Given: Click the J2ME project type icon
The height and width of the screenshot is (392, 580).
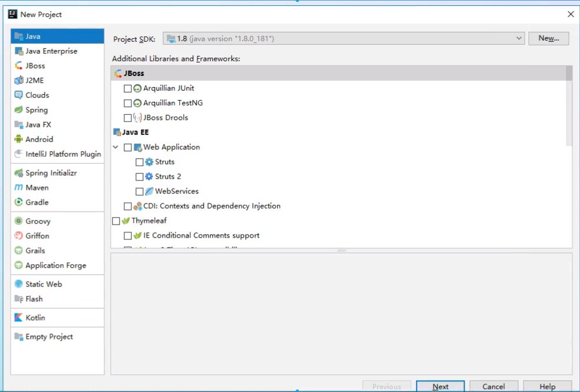Looking at the screenshot, I should [18, 80].
